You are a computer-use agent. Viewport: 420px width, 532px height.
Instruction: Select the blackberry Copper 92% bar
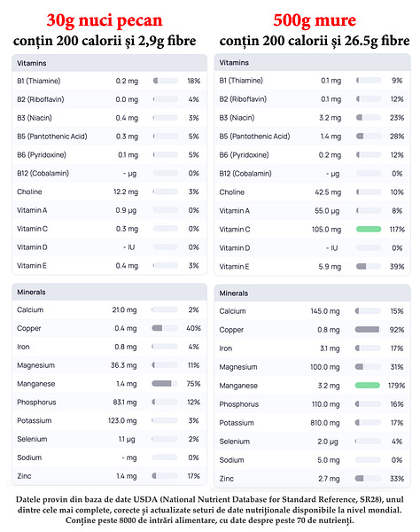click(x=368, y=329)
